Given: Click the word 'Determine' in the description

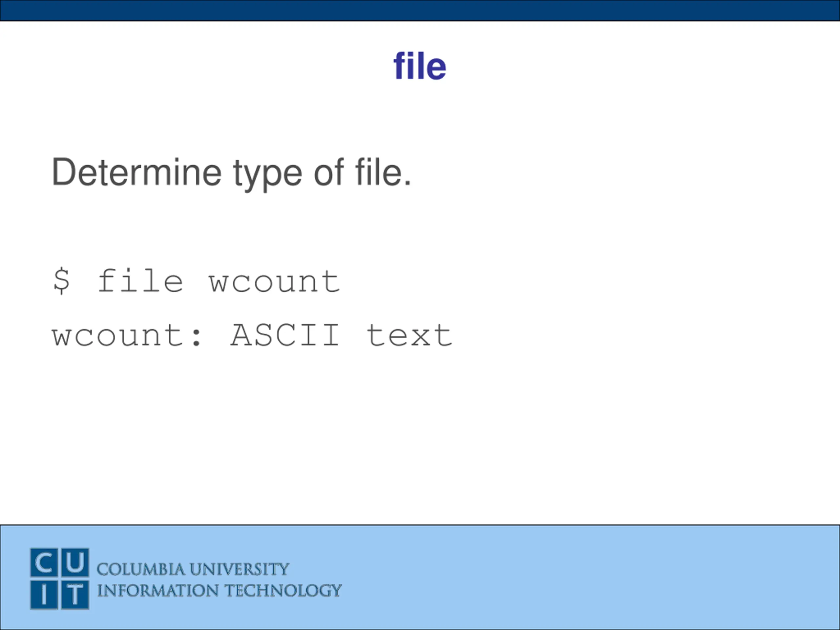Looking at the screenshot, I should 137,172.
